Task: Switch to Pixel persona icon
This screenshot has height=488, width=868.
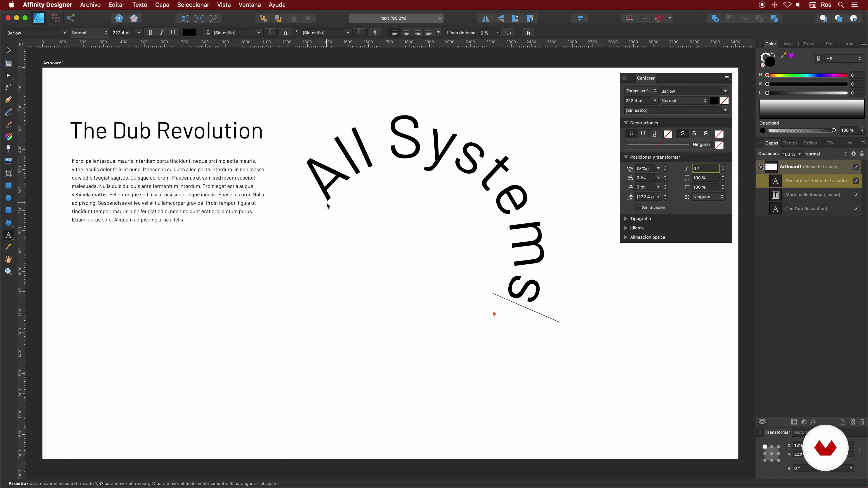Action: 56,18
